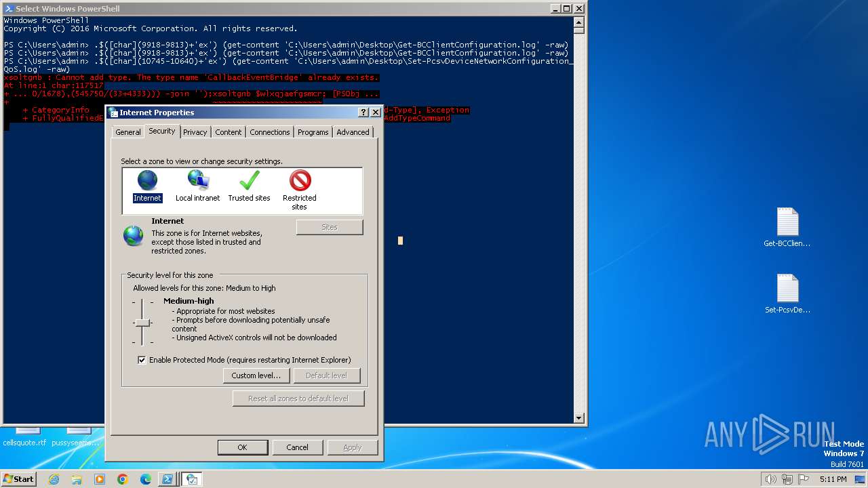Click the Default level button
Screen dimensions: 868x488
coord(326,375)
